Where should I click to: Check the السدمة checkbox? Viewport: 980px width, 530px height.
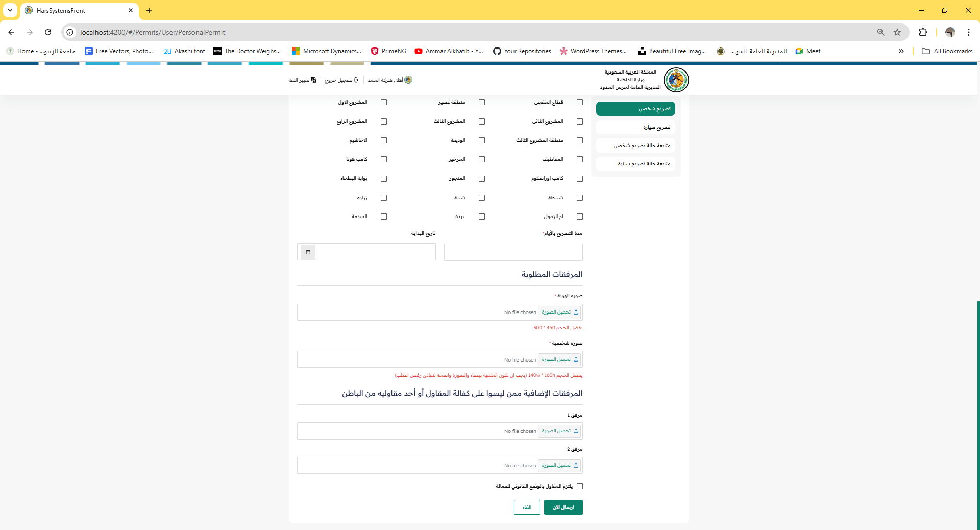coord(384,216)
